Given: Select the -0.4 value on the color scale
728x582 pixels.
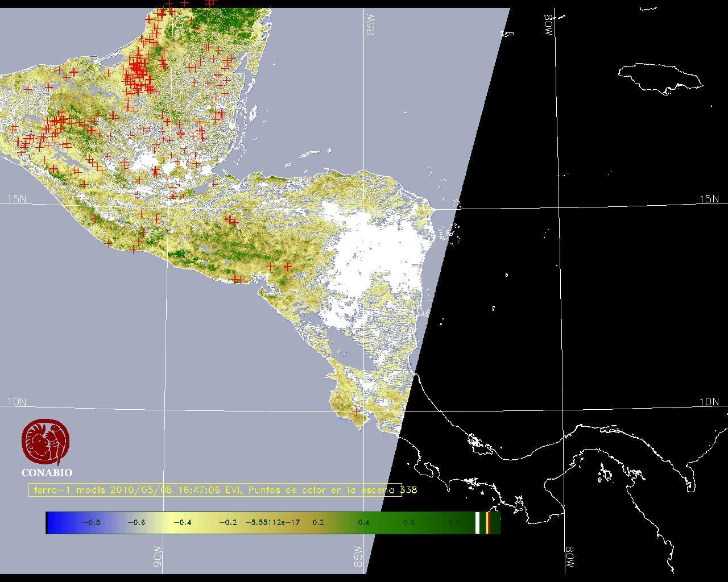Looking at the screenshot, I should (182, 523).
